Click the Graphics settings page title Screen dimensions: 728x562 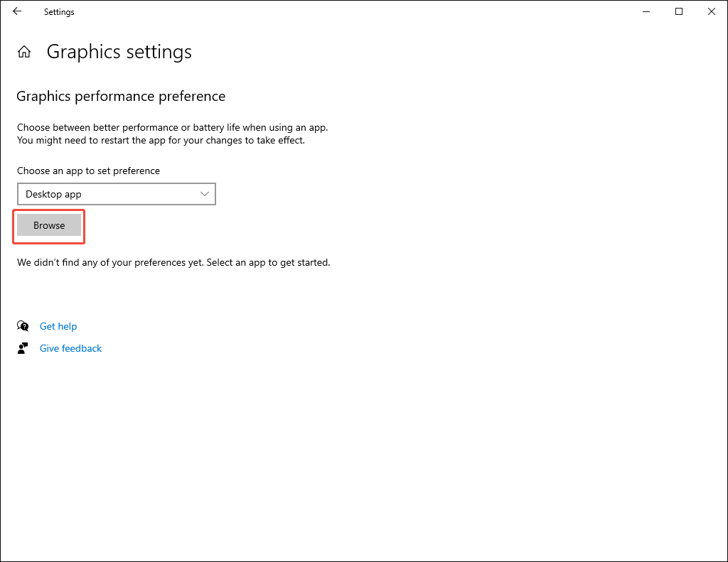click(x=119, y=51)
